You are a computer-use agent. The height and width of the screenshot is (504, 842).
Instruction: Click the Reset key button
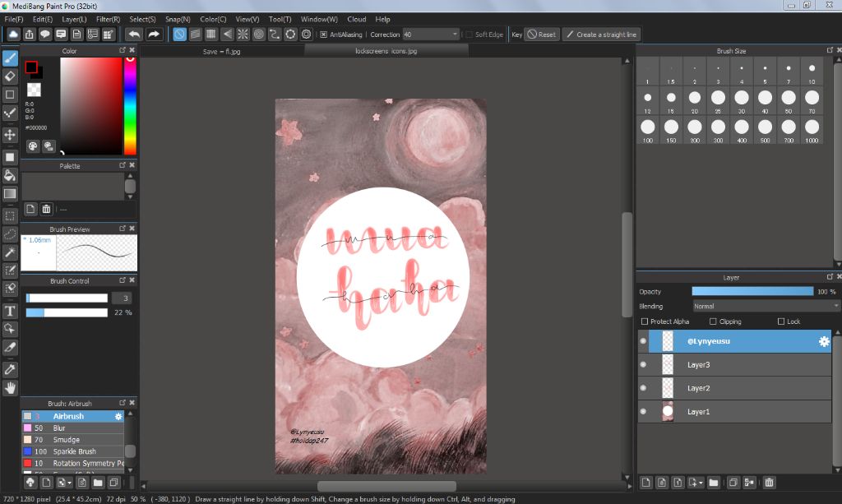pyautogui.click(x=541, y=35)
